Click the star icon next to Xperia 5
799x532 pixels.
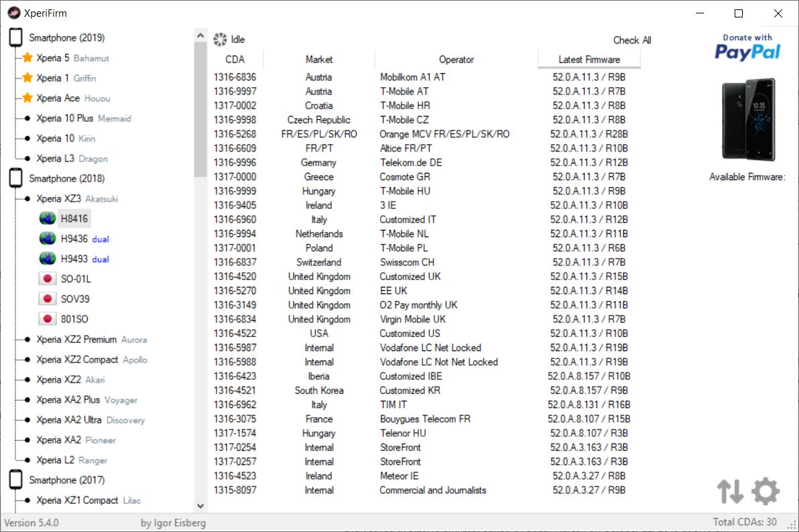pyautogui.click(x=27, y=58)
